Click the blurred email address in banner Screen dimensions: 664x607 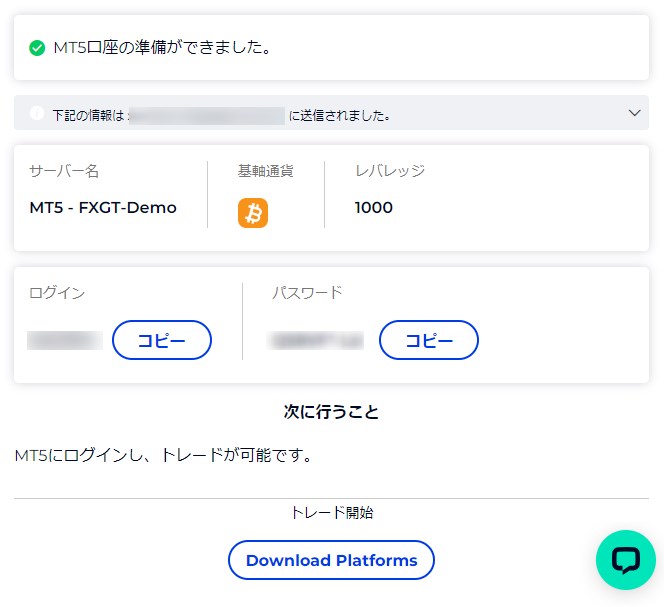(x=207, y=116)
